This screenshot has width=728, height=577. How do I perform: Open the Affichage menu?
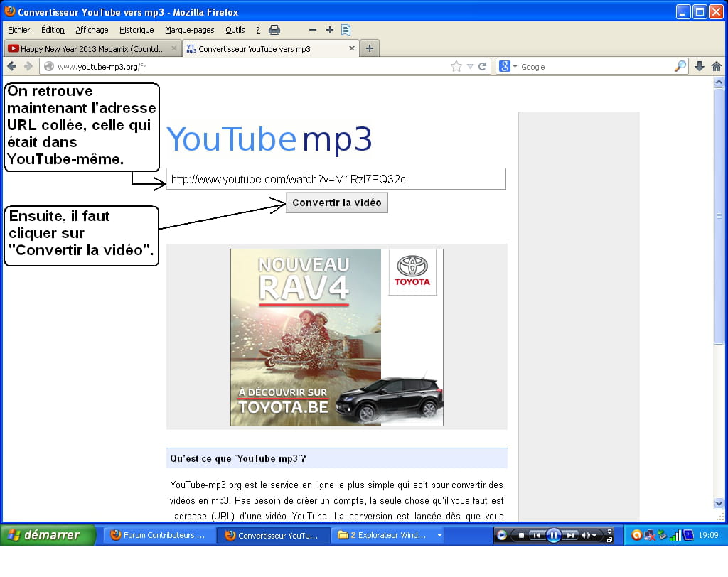(92, 30)
